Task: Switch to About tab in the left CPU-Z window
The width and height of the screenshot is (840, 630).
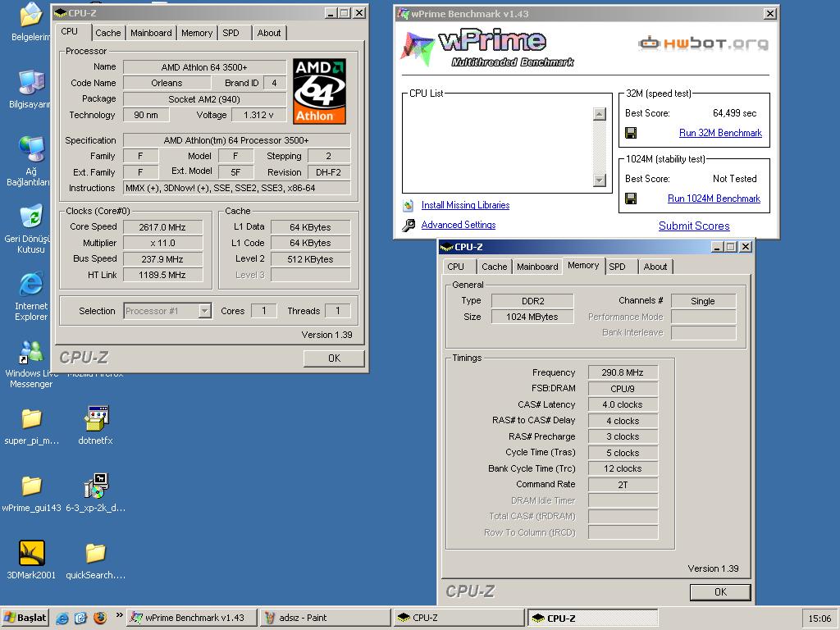Action: coord(269,33)
